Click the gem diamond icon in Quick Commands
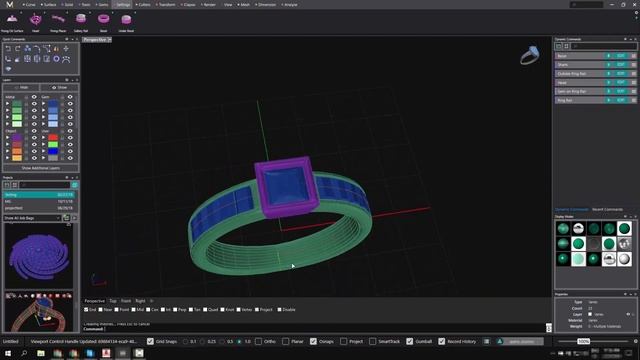Image resolution: width=640 pixels, height=360 pixels. [8, 69]
